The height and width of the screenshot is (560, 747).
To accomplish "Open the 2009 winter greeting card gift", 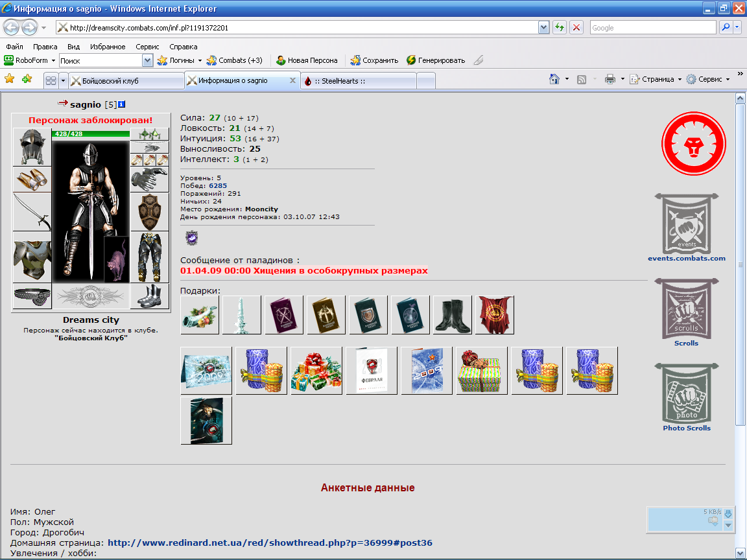I will point(206,371).
